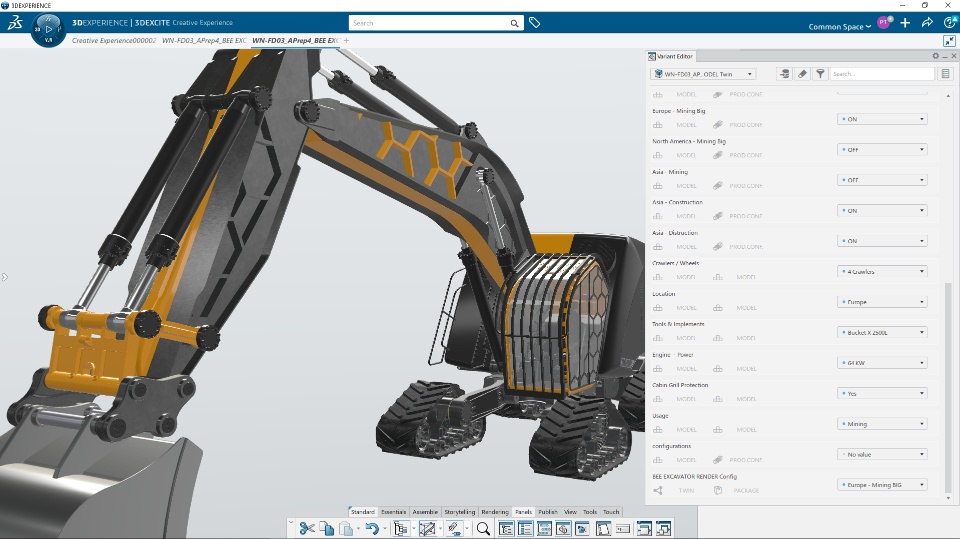
Task: Click the fifth panel icon with camera symbol
Action: tap(582, 529)
